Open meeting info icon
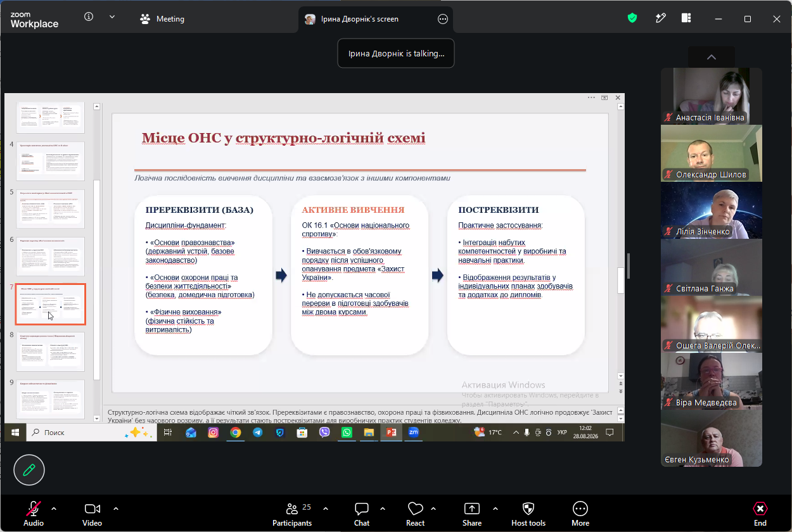The height and width of the screenshot is (532, 792). [x=89, y=17]
